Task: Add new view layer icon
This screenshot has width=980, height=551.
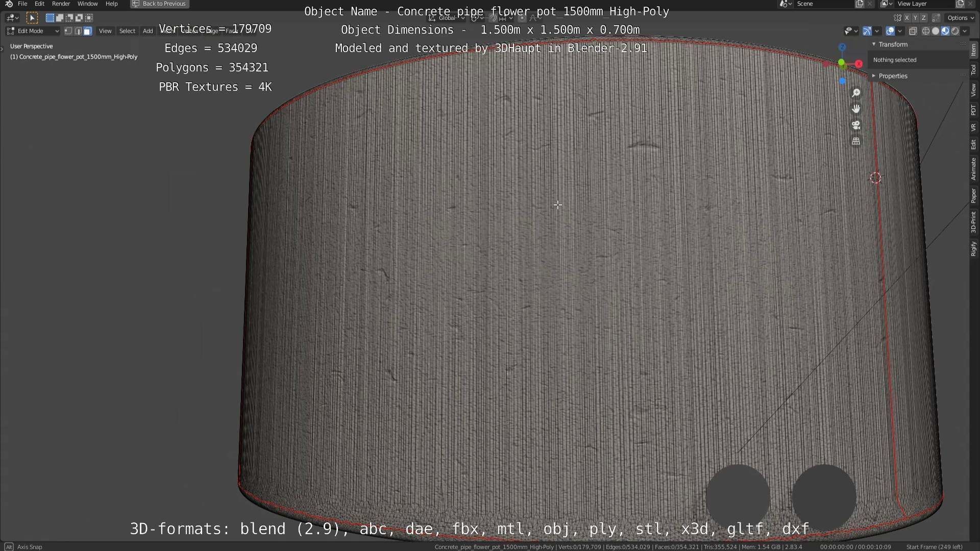Action: [960, 4]
